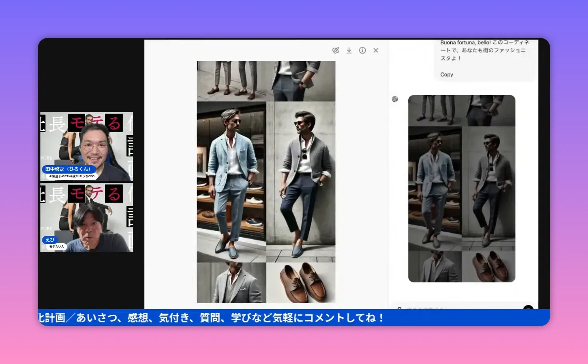588x364 pixels.
Task: Select the edit image tool icon
Action: pyautogui.click(x=336, y=50)
